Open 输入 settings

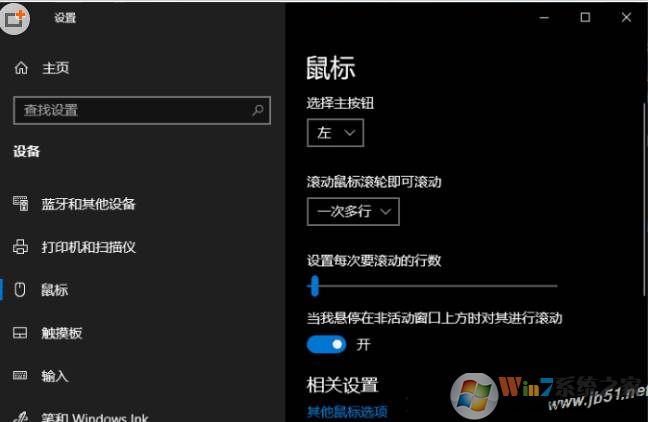click(x=55, y=376)
